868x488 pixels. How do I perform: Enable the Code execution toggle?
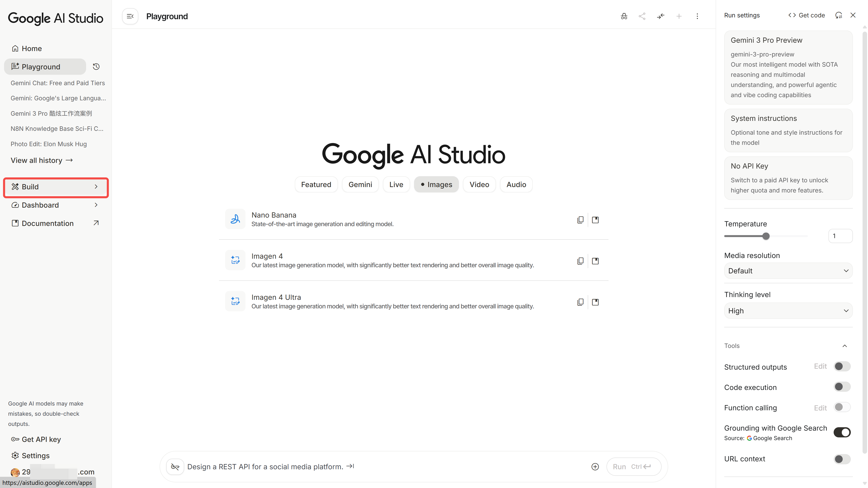pos(842,387)
